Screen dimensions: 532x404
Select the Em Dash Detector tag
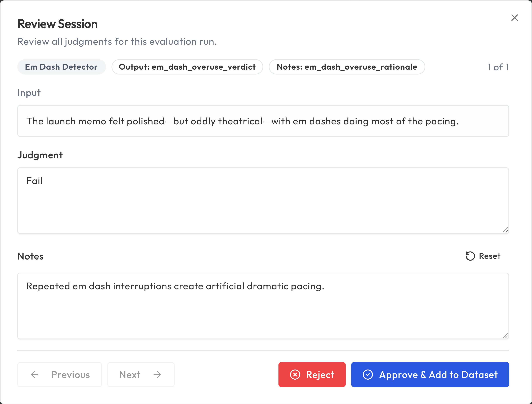tap(61, 67)
